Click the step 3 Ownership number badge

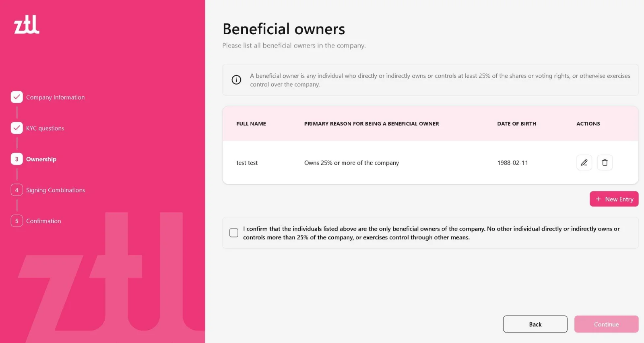17,159
